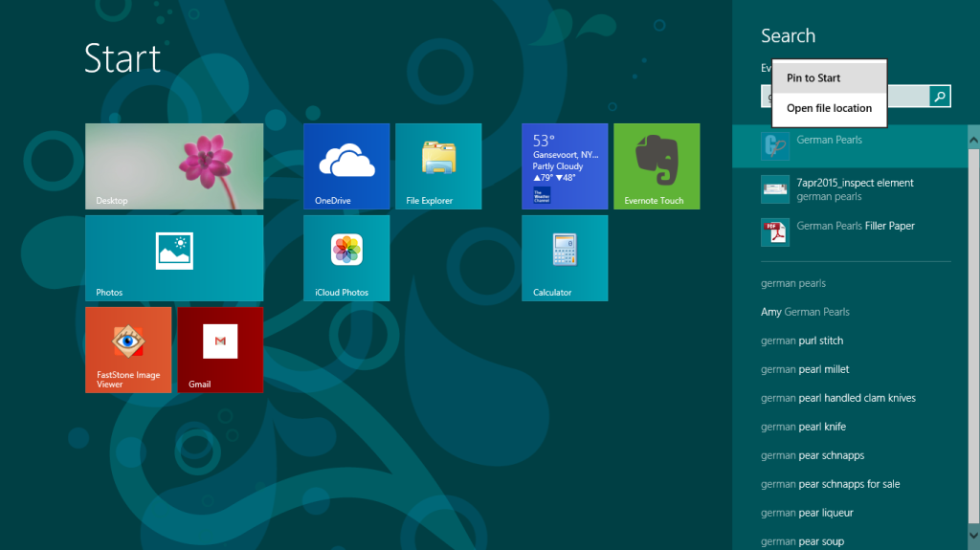Choose Open file location menu entry
This screenshot has width=980, height=550.
coord(830,108)
